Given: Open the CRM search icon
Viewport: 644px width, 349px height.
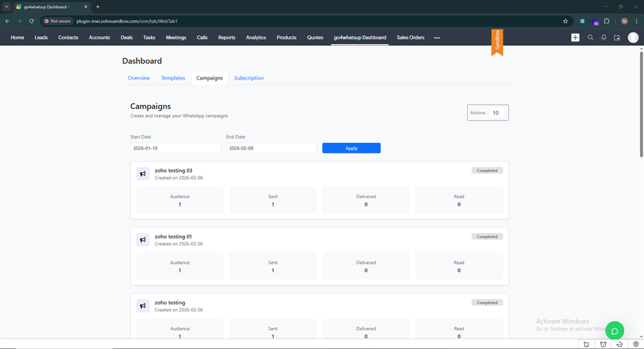Looking at the screenshot, I should click(590, 38).
